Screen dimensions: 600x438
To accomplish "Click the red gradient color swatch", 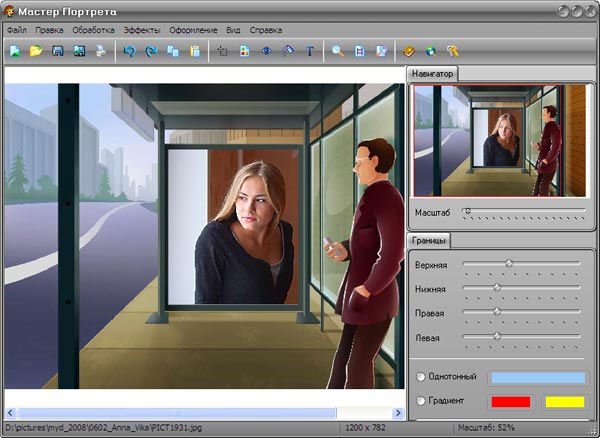I will pyautogui.click(x=509, y=402).
